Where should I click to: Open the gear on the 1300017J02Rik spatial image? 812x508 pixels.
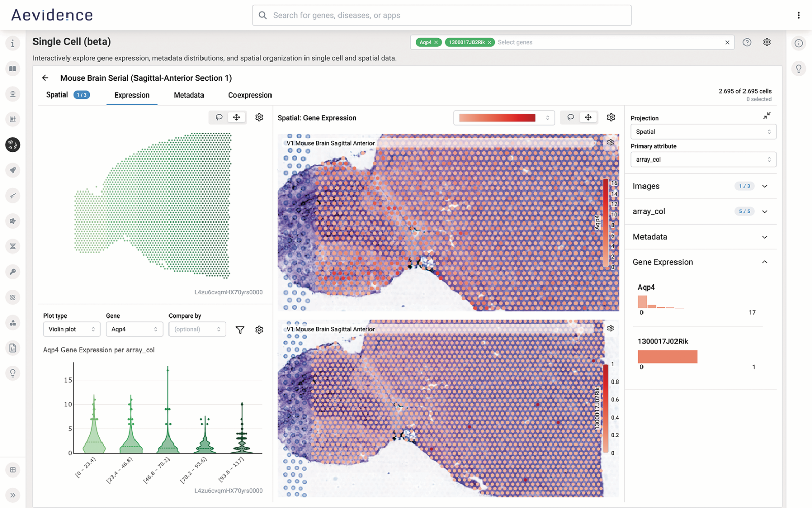tap(611, 329)
